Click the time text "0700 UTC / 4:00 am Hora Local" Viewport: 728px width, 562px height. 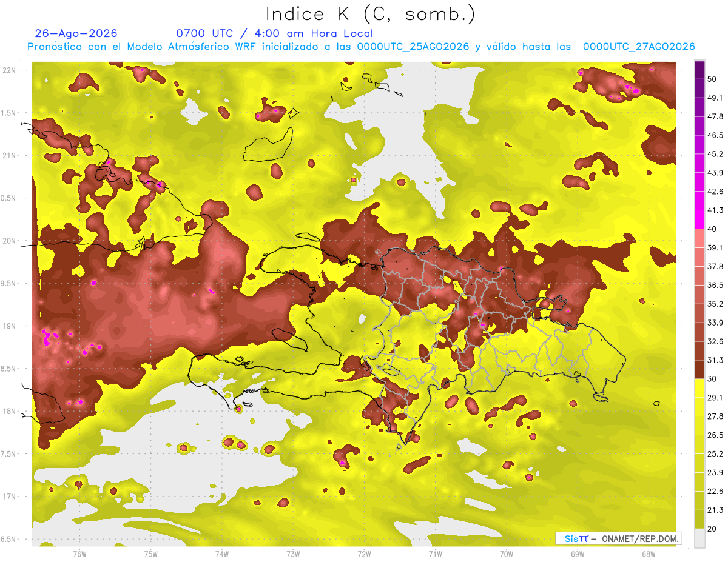pyautogui.click(x=275, y=33)
